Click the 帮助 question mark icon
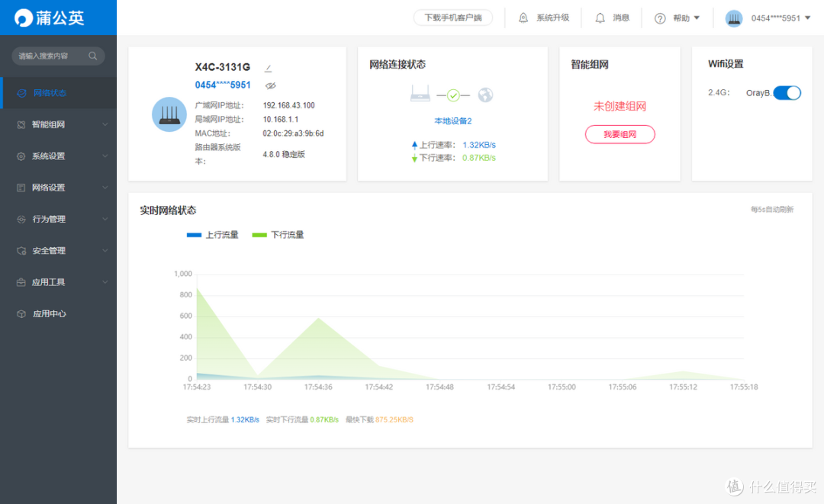 [x=660, y=18]
